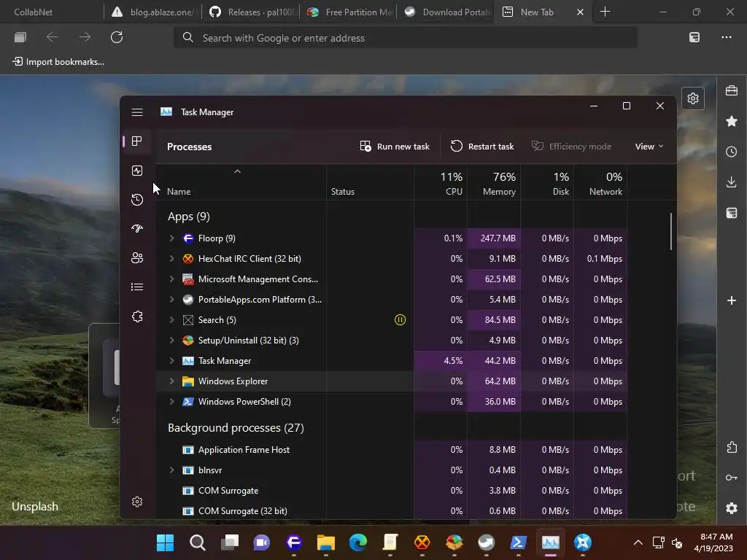Expand the blnsvr background process
Viewport: 747px width, 560px height.
(x=172, y=470)
